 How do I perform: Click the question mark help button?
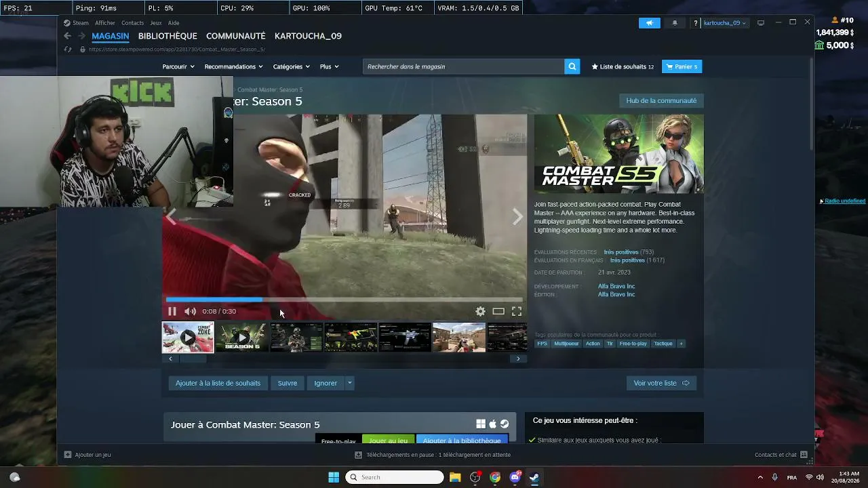[x=696, y=23]
